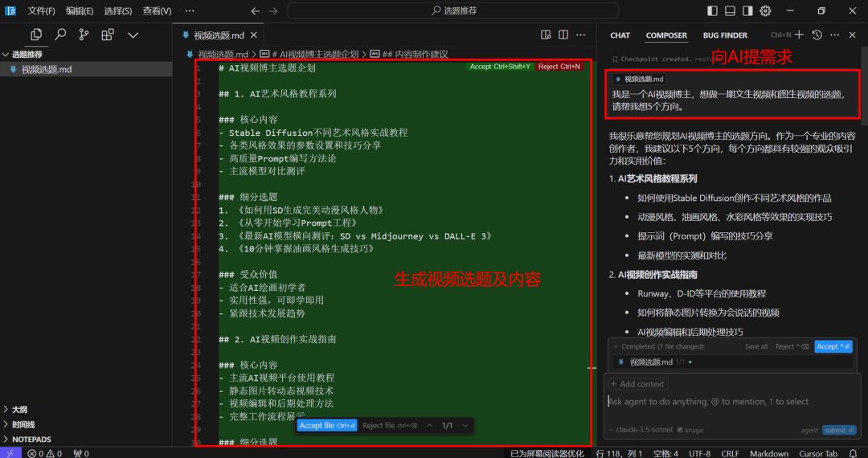This screenshot has width=868, height=458.
Task: Expand the 时间线 timeline section
Action: (23, 424)
